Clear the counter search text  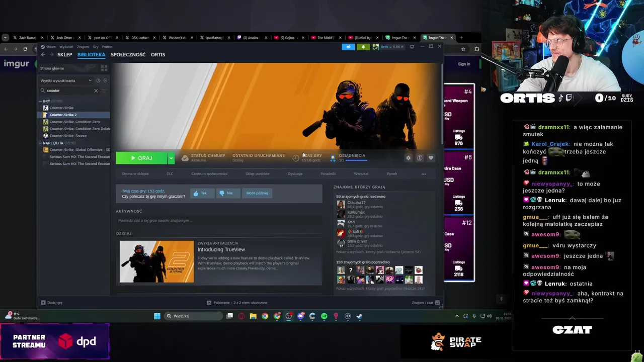click(x=96, y=90)
